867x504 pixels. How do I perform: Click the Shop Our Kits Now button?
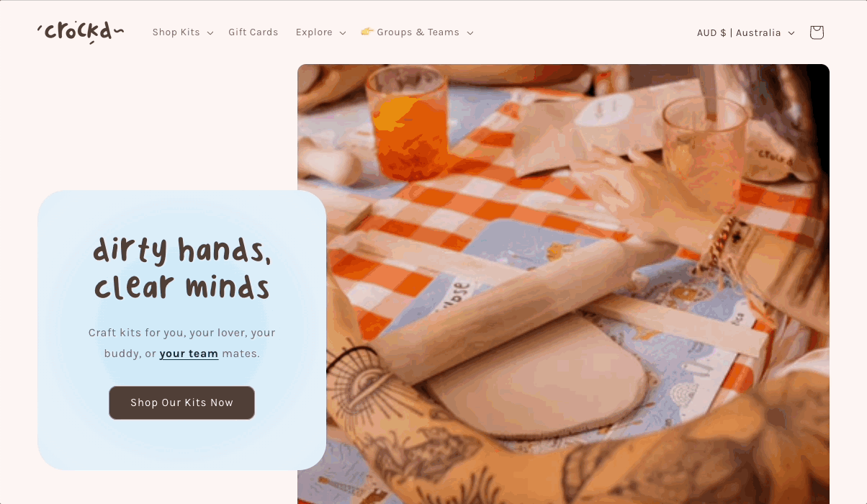181,402
